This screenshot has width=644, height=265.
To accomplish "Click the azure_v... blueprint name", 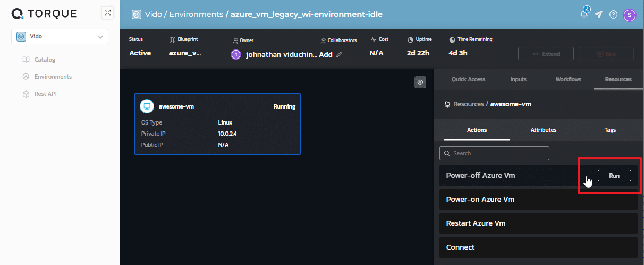I will tap(185, 53).
